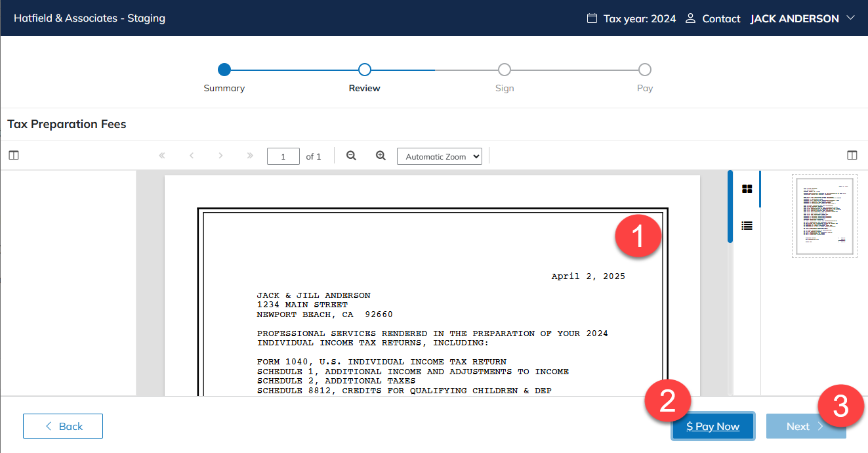Image resolution: width=868 pixels, height=453 pixels.
Task: Zoom out of the PDF document
Action: 351,156
